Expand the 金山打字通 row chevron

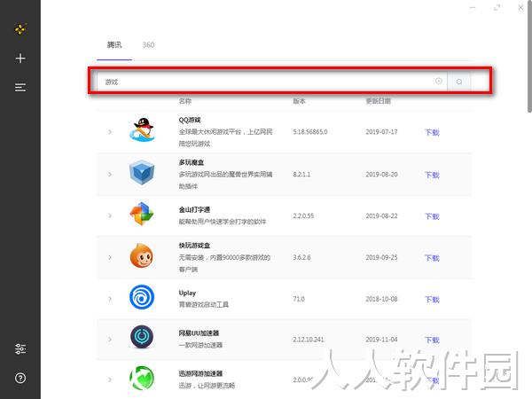110,215
